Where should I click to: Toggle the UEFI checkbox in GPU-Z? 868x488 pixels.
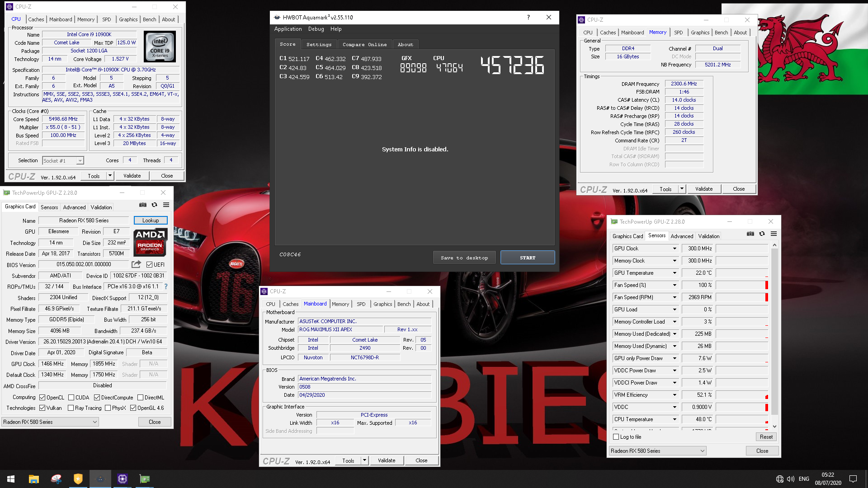coord(150,265)
